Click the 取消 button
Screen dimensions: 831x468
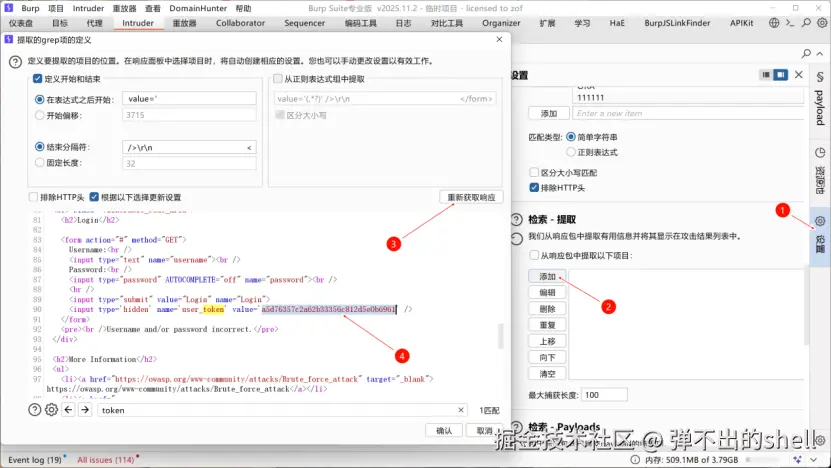(484, 430)
